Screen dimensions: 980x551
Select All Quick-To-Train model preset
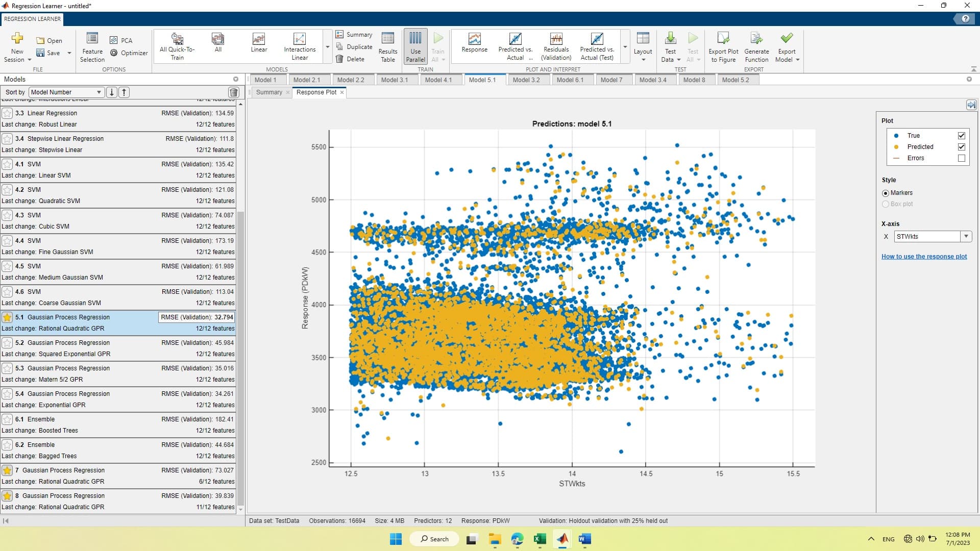coord(177,46)
